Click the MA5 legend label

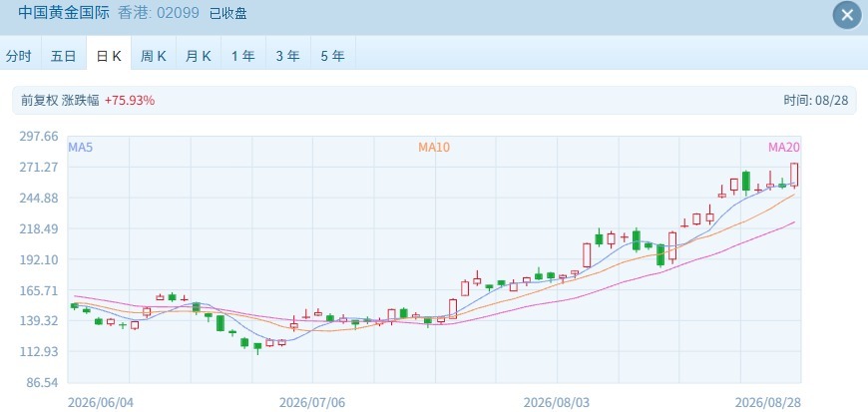coord(79,148)
